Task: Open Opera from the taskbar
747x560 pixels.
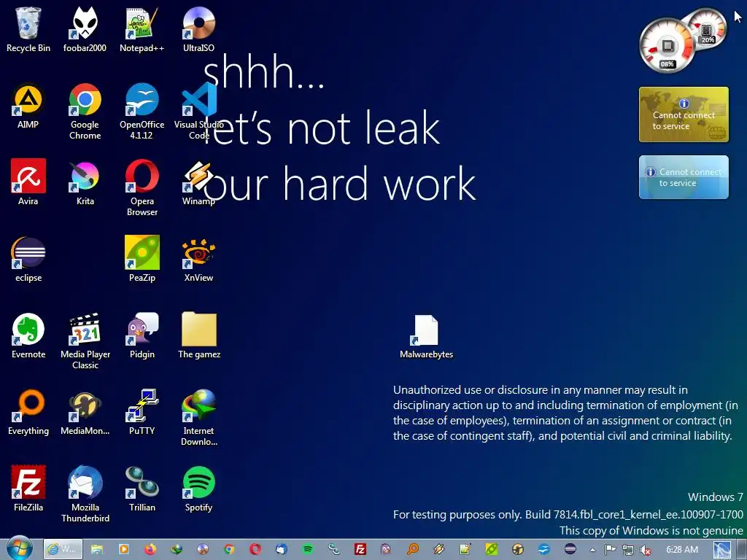Action: (255, 549)
